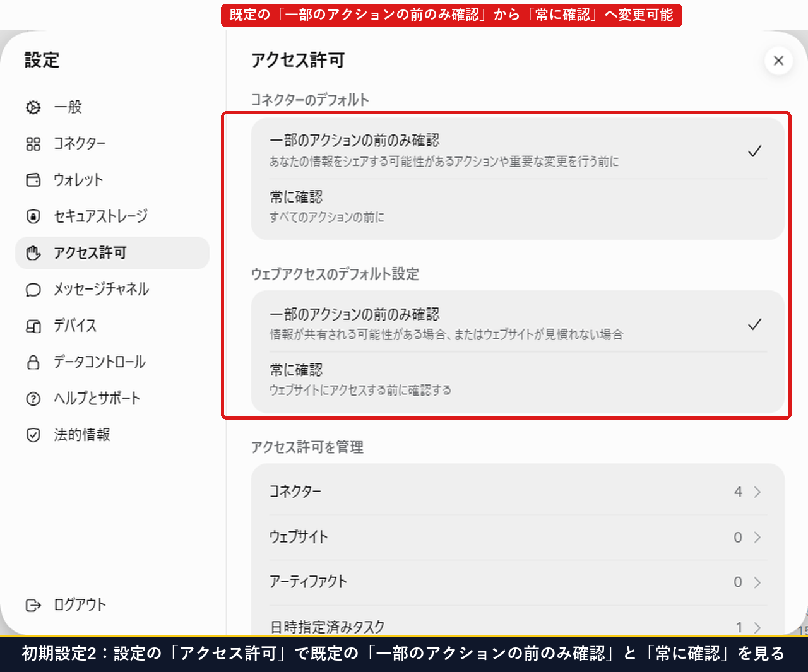The width and height of the screenshot is (808, 672).
Task: Click the checkmark on コネクターのデフォルト selected option
Action: coord(754,151)
